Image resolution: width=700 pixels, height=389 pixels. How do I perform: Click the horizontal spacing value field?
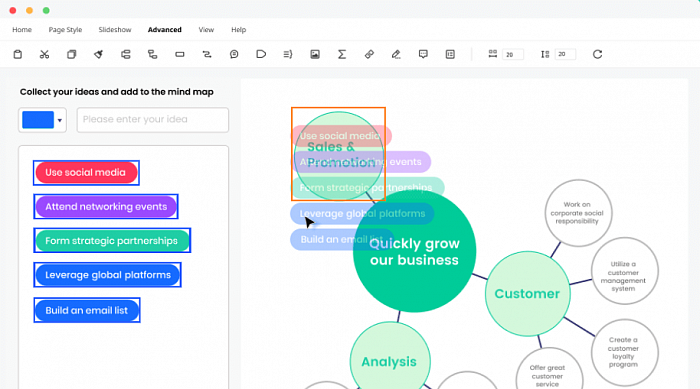coord(512,54)
